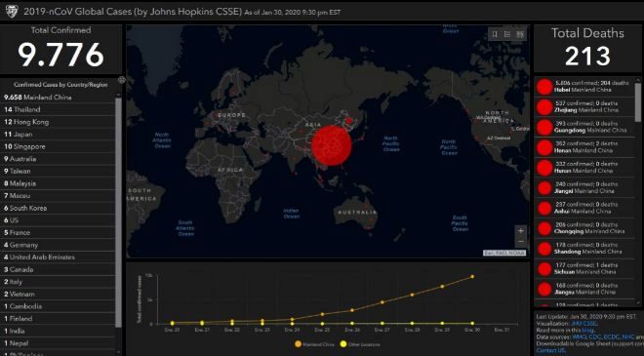This screenshot has width=644, height=356.
Task: Zoom in with the map plus button
Action: (521, 231)
